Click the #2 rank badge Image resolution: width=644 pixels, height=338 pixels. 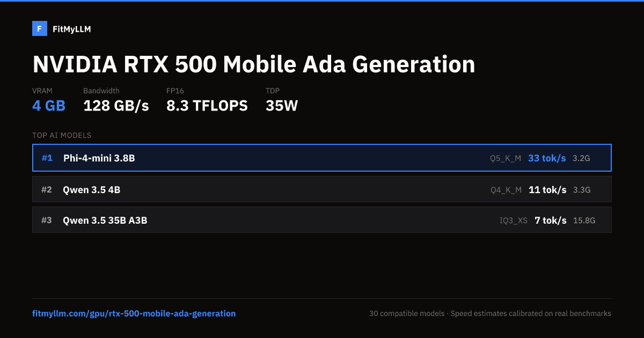pos(47,189)
